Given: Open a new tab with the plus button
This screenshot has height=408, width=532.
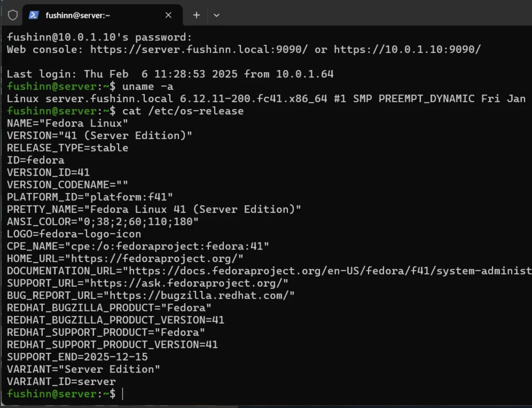Looking at the screenshot, I should [x=196, y=15].
